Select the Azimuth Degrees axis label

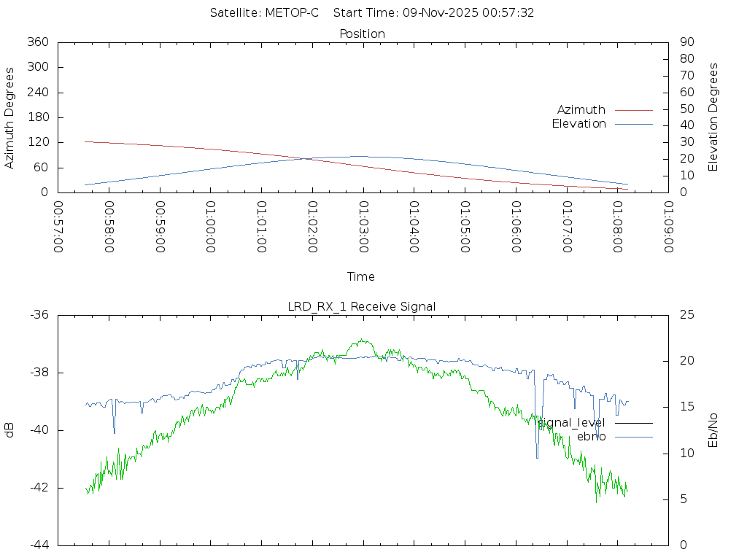(10, 117)
